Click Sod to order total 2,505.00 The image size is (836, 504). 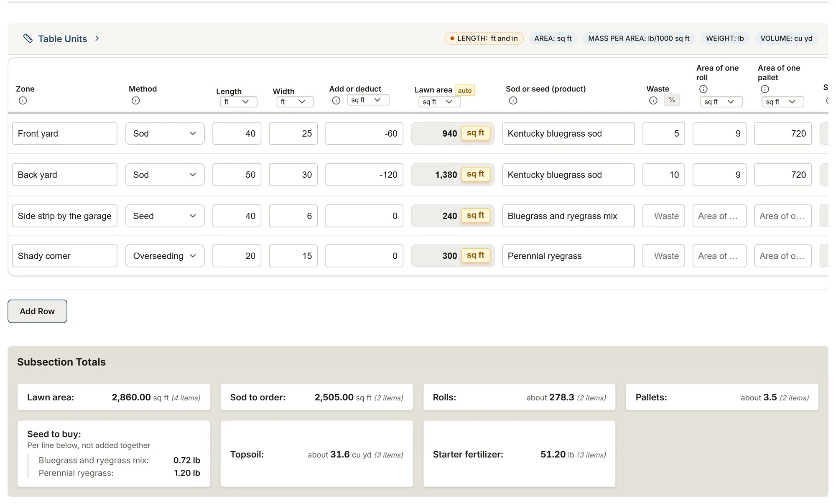click(317, 397)
